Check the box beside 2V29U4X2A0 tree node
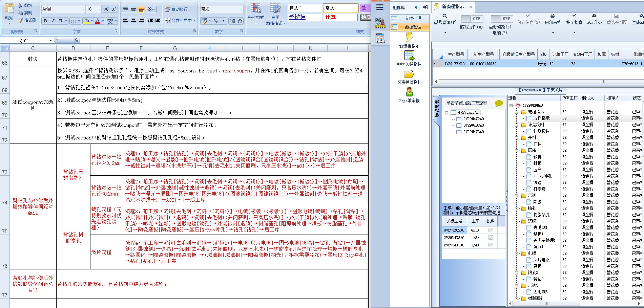 pos(459,119)
